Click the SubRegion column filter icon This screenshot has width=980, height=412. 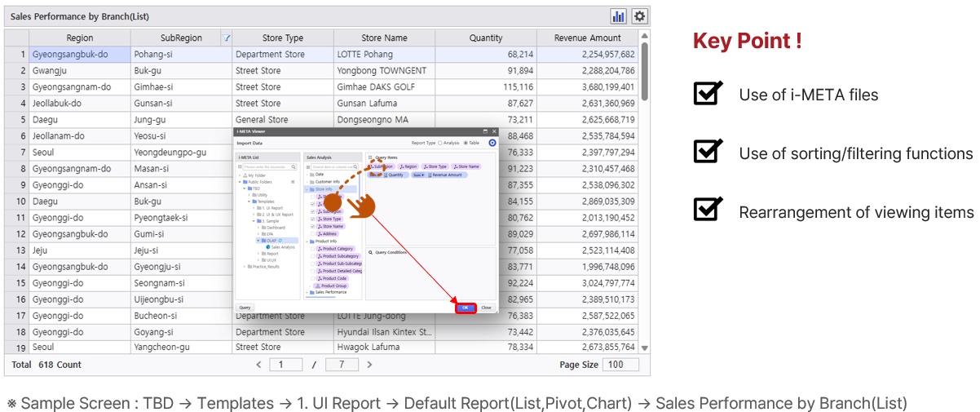click(226, 38)
